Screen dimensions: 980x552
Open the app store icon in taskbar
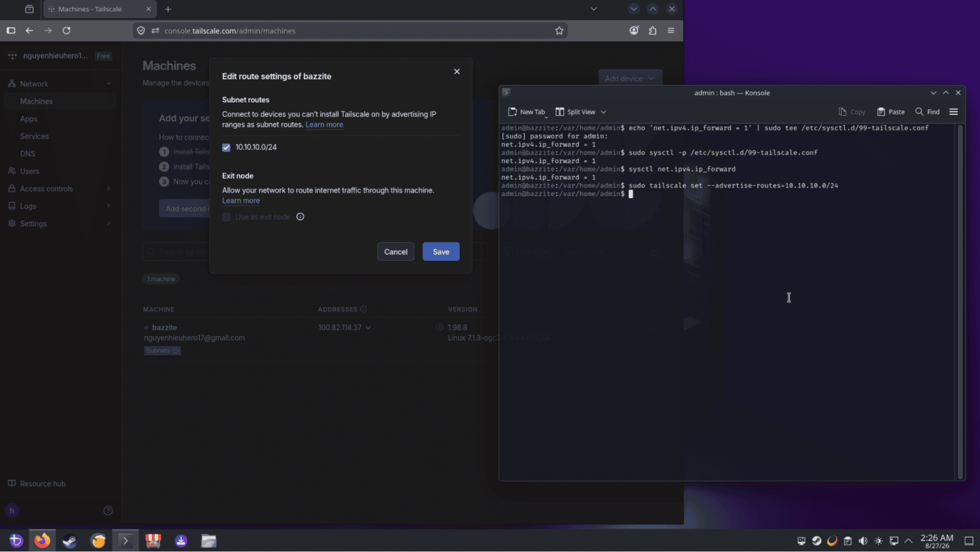click(x=153, y=541)
